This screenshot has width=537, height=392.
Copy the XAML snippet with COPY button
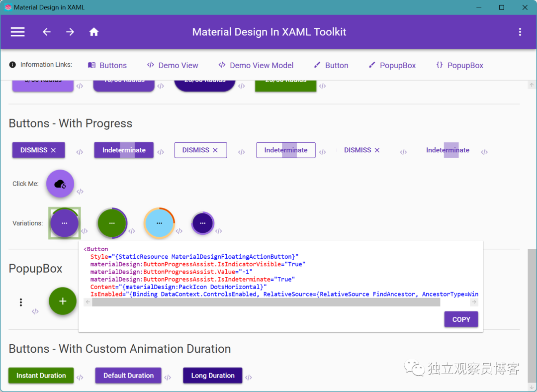click(x=461, y=319)
